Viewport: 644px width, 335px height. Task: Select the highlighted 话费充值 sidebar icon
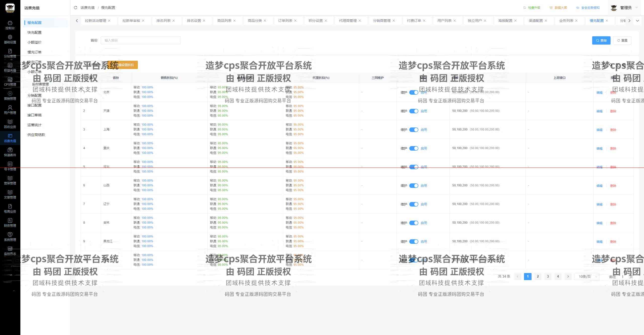coord(10,138)
